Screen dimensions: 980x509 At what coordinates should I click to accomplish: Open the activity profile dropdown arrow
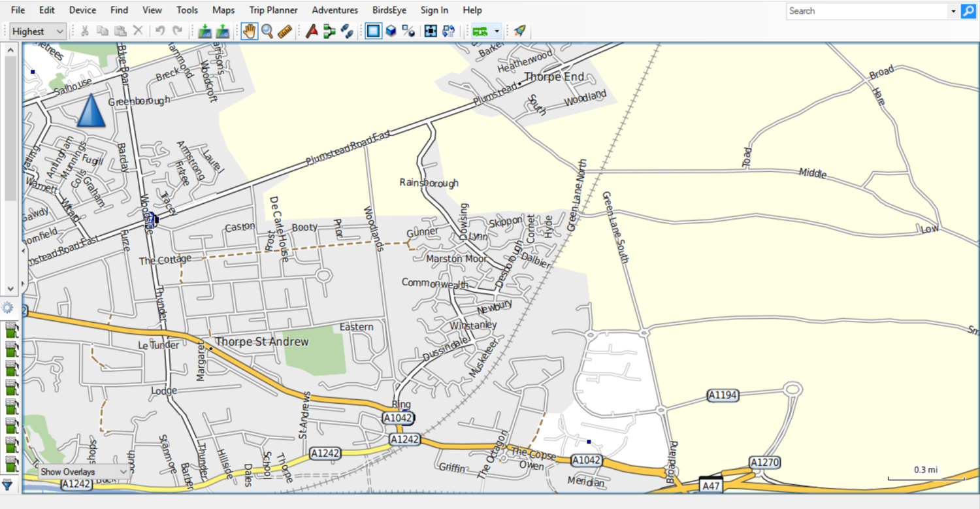[x=497, y=31]
